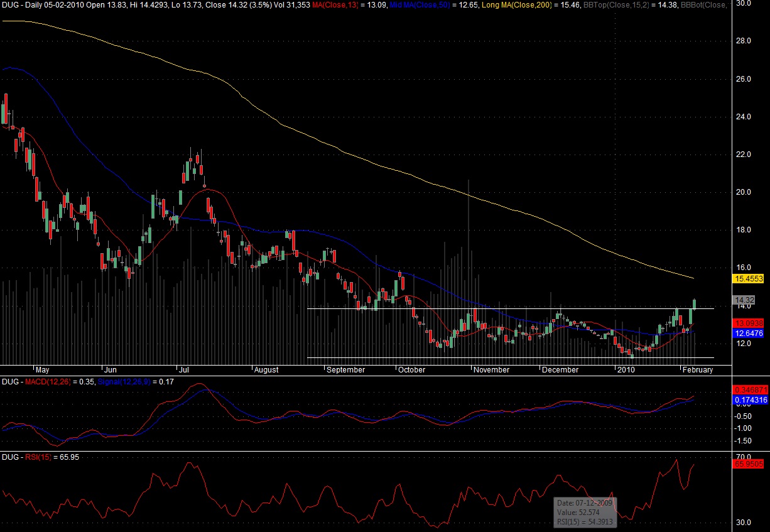Click the 20.0 price axis label
Image resolution: width=770 pixels, height=532 pixels.
point(745,192)
